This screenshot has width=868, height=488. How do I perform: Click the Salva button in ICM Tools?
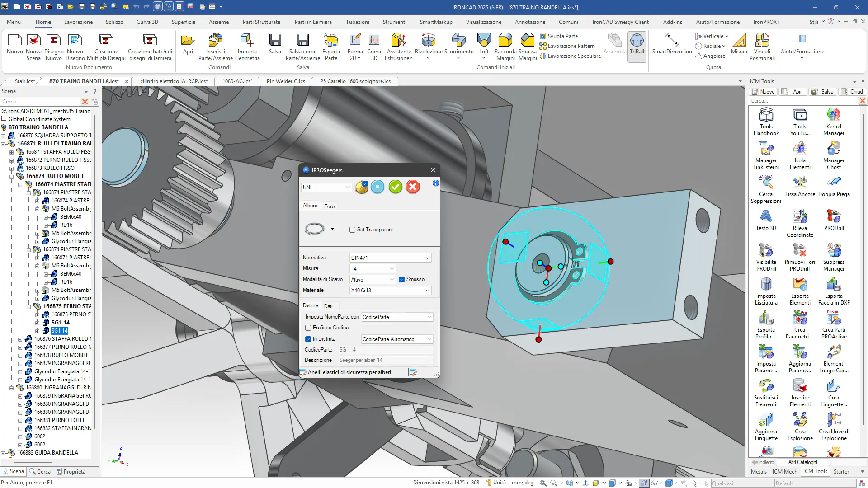pyautogui.click(x=823, y=91)
